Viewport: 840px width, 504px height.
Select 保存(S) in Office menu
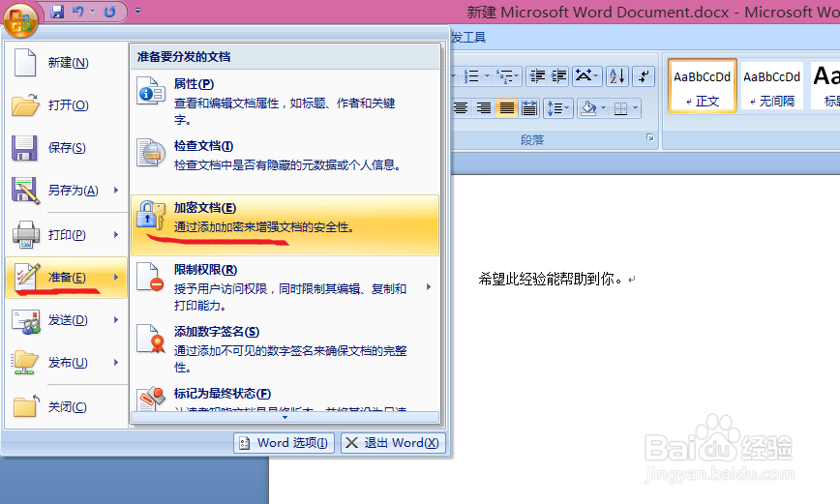[67, 148]
